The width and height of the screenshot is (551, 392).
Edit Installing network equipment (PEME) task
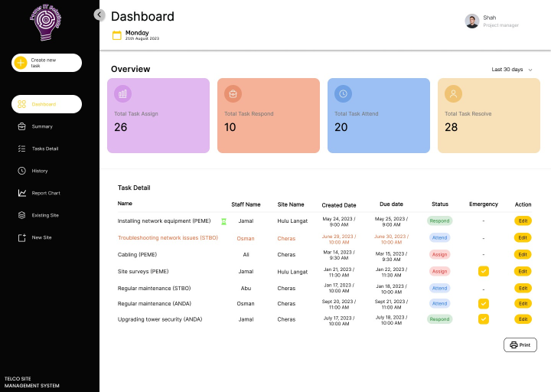(x=523, y=220)
